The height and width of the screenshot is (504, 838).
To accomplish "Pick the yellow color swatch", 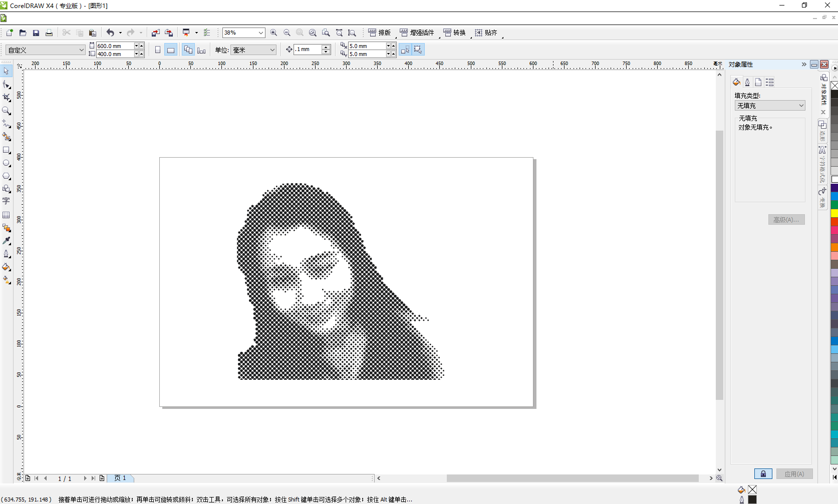I will pyautogui.click(x=834, y=214).
